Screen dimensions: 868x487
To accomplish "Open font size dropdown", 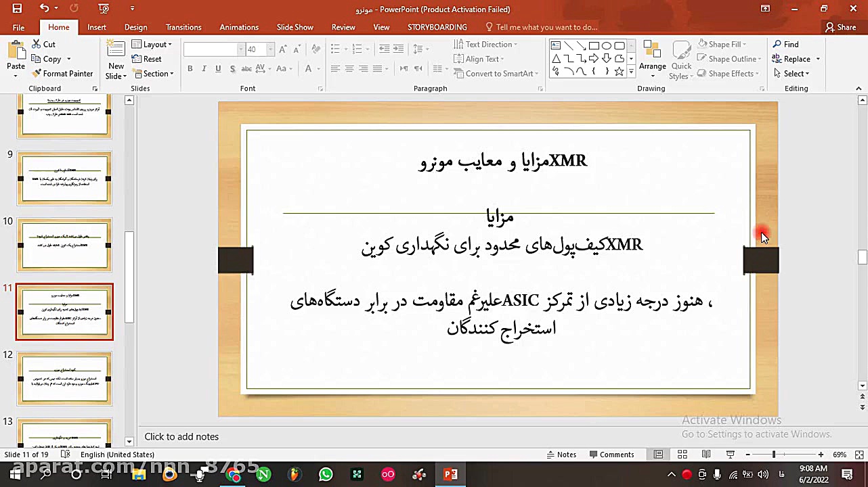I will 270,49.
